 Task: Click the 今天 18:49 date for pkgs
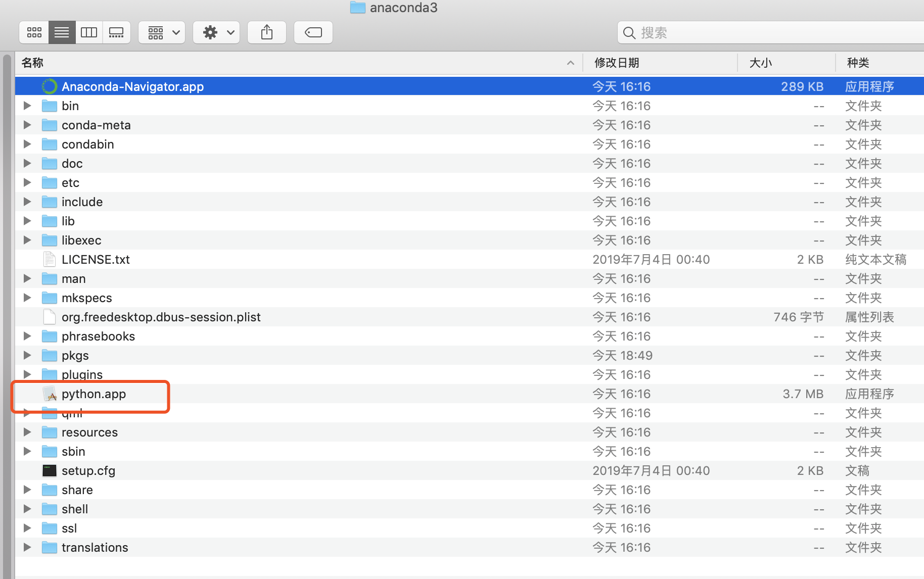tap(623, 355)
